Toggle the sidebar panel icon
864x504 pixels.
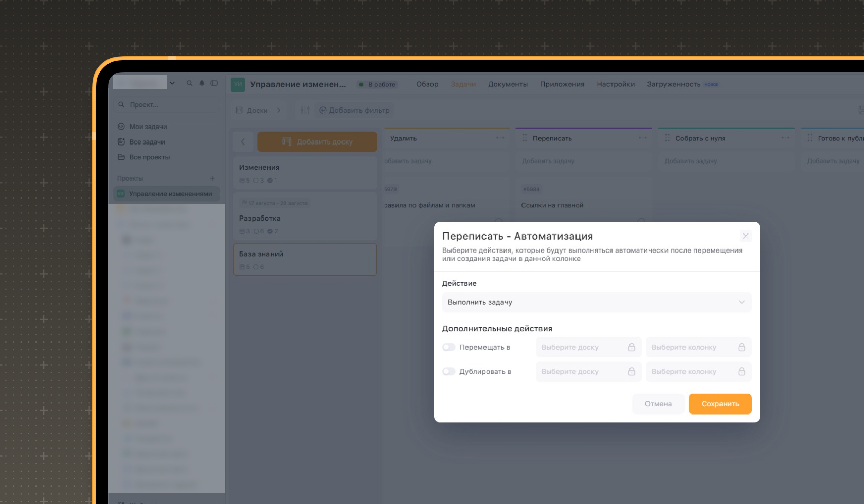pyautogui.click(x=214, y=83)
